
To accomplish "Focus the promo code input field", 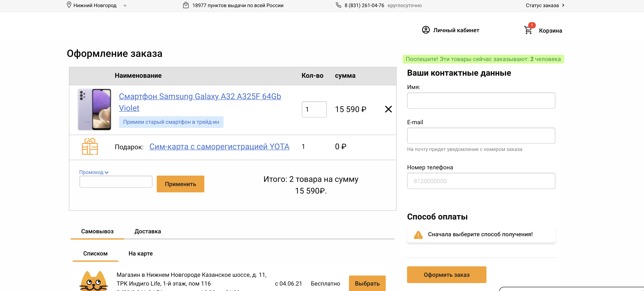I will click(x=116, y=182).
